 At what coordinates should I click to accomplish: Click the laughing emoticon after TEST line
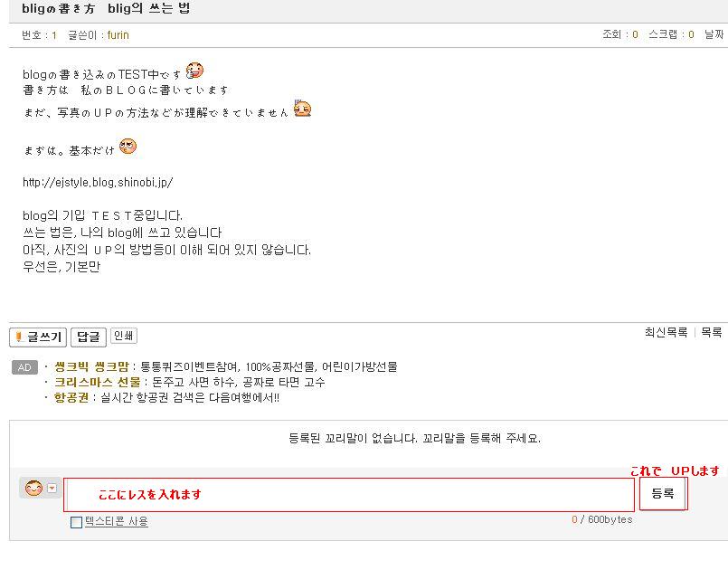pyautogui.click(x=194, y=71)
